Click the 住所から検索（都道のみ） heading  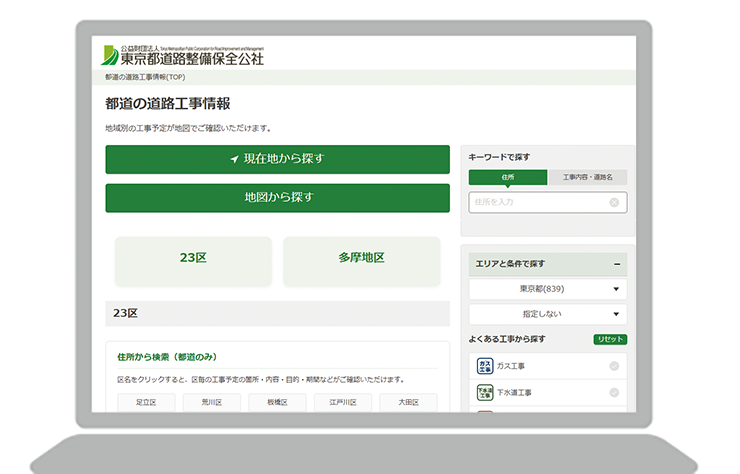(167, 357)
